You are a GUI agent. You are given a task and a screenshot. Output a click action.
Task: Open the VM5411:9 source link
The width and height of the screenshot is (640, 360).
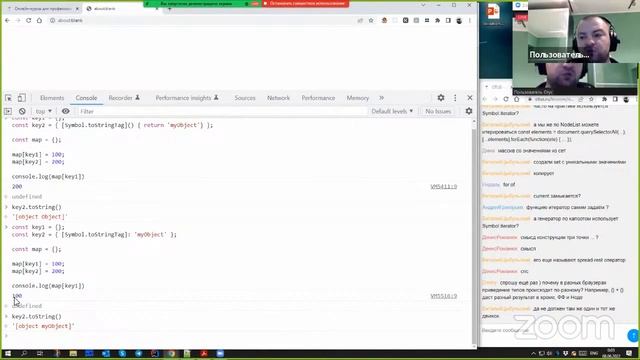(x=444, y=187)
